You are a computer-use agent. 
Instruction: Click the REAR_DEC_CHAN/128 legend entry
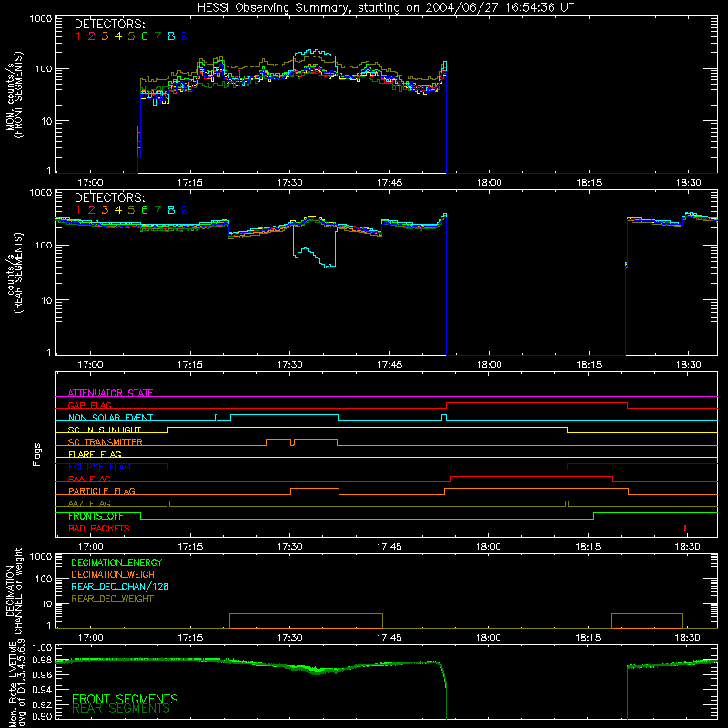coord(120,587)
